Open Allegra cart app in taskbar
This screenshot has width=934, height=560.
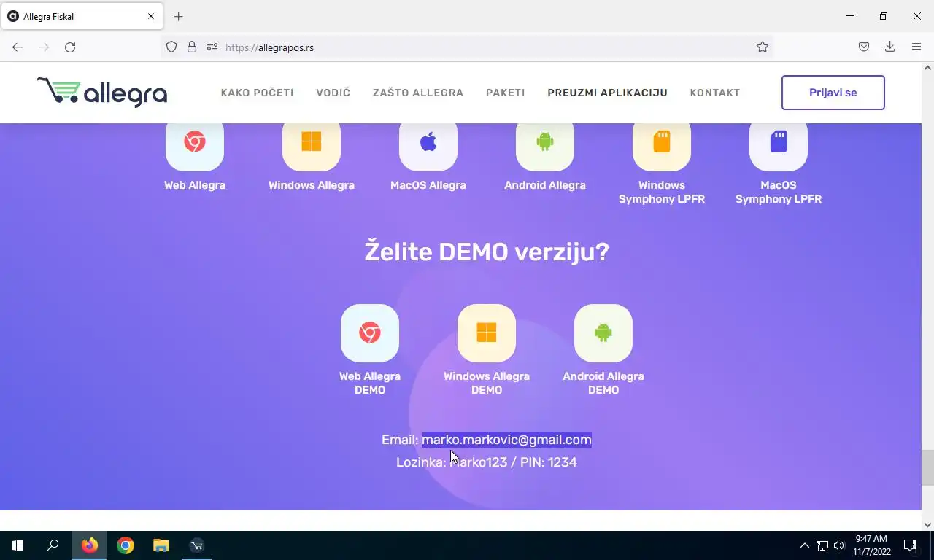[196, 545]
